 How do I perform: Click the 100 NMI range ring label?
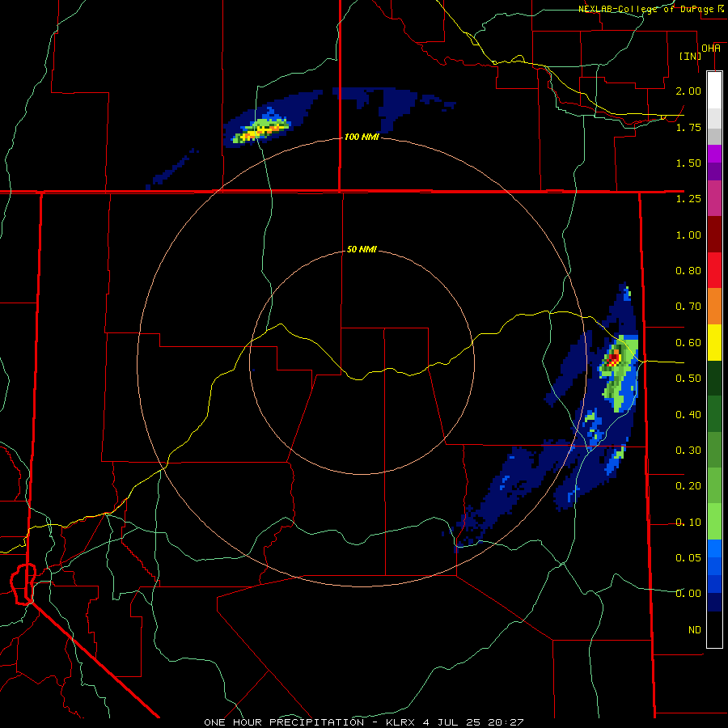[x=362, y=137]
